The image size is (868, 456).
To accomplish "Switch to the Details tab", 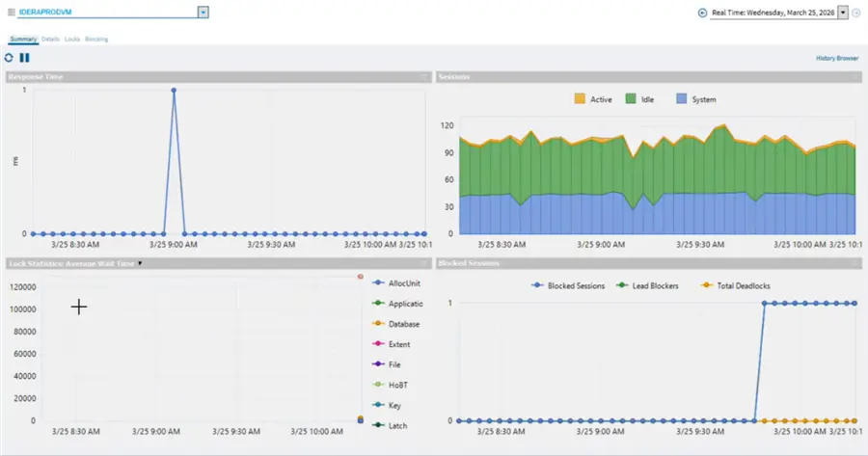I will (x=50, y=40).
